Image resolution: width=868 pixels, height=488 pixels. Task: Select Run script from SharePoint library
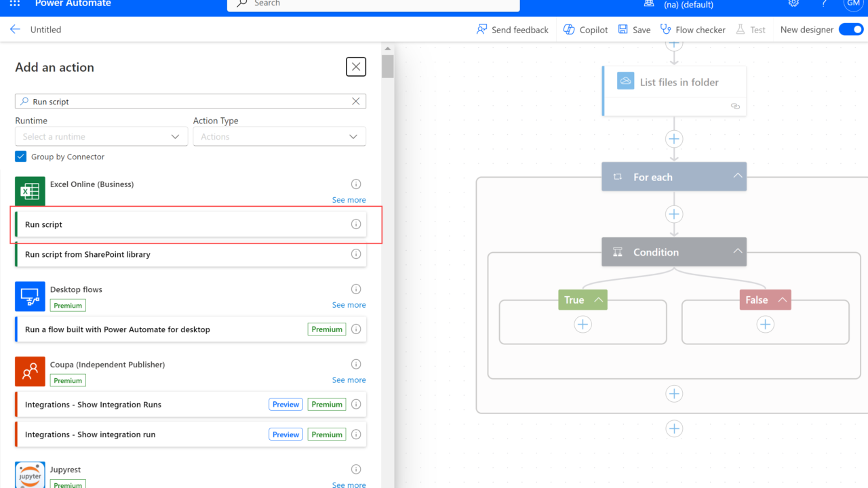pos(191,254)
